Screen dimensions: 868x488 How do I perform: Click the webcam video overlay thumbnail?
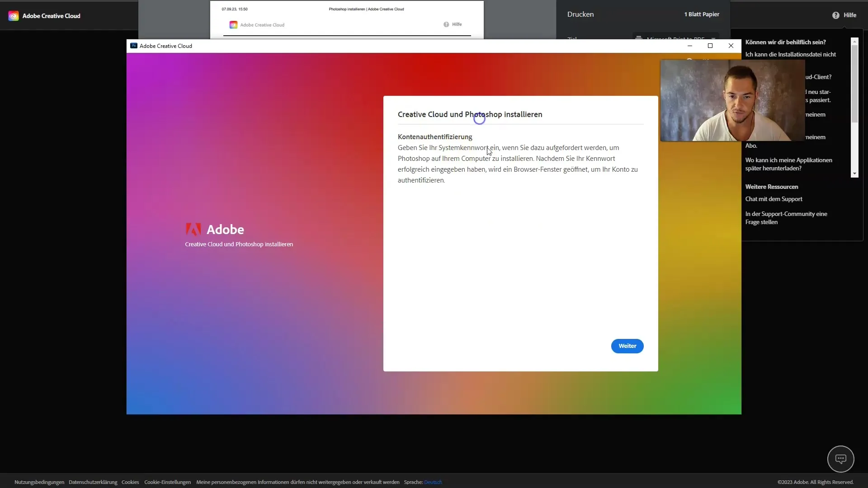point(732,100)
